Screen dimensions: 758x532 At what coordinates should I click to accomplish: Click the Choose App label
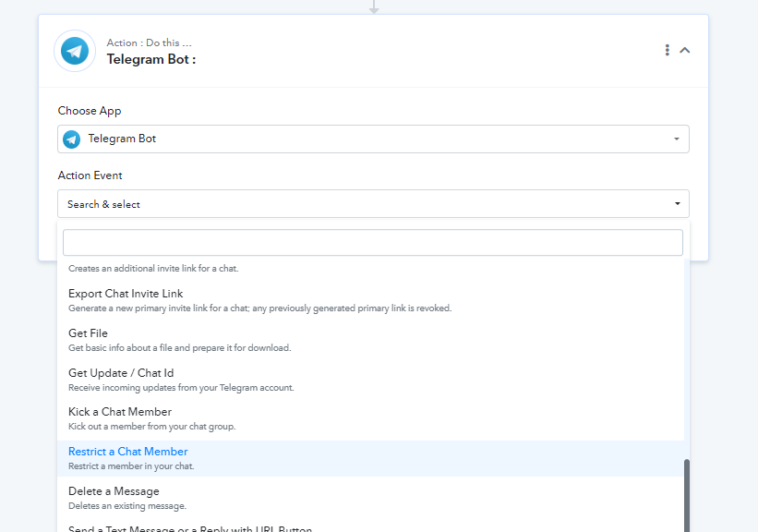click(x=90, y=111)
